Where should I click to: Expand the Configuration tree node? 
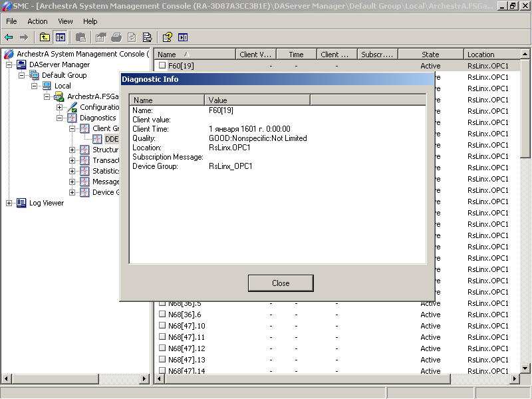(x=60, y=107)
